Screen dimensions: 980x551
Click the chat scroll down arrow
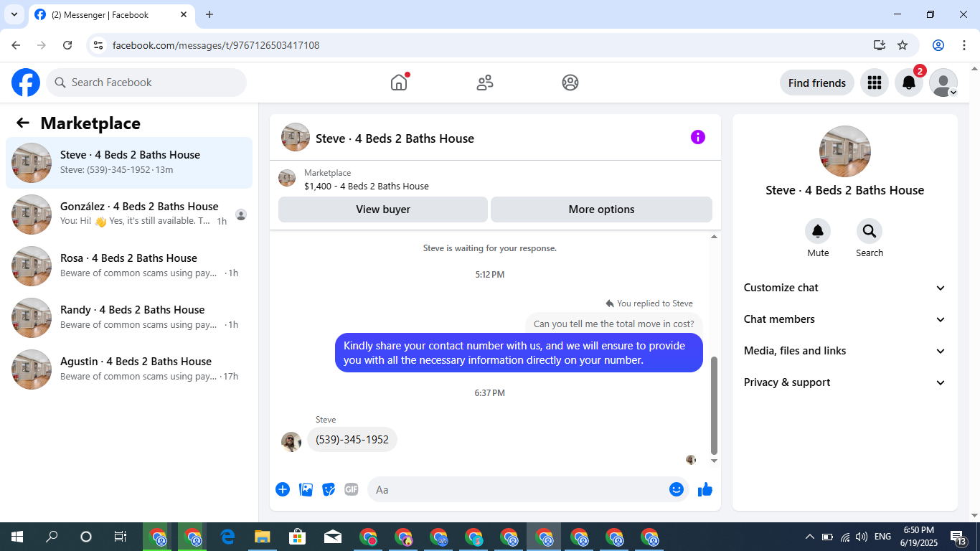[x=714, y=461]
